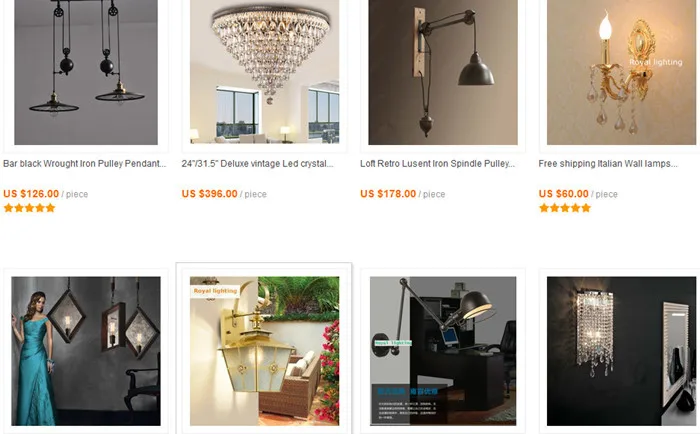Open the swing-arm desk wall lamp image
700x434 pixels.
pyautogui.click(x=443, y=351)
